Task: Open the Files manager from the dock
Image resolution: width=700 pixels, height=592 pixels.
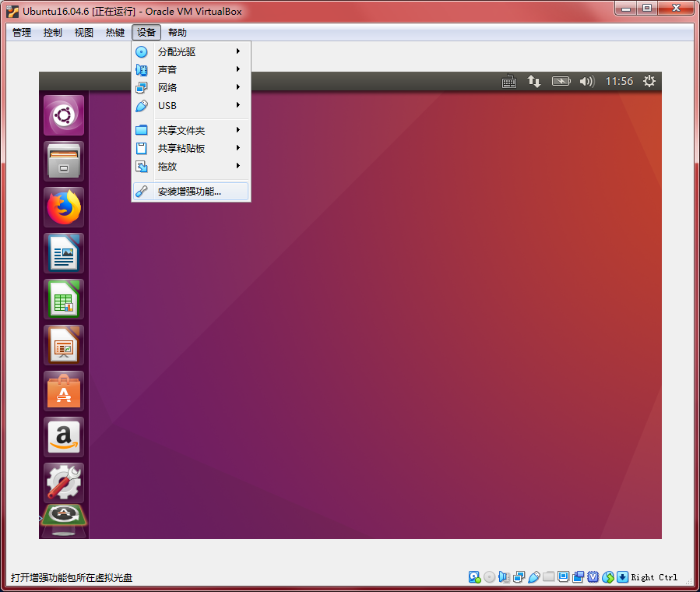Action: (64, 161)
